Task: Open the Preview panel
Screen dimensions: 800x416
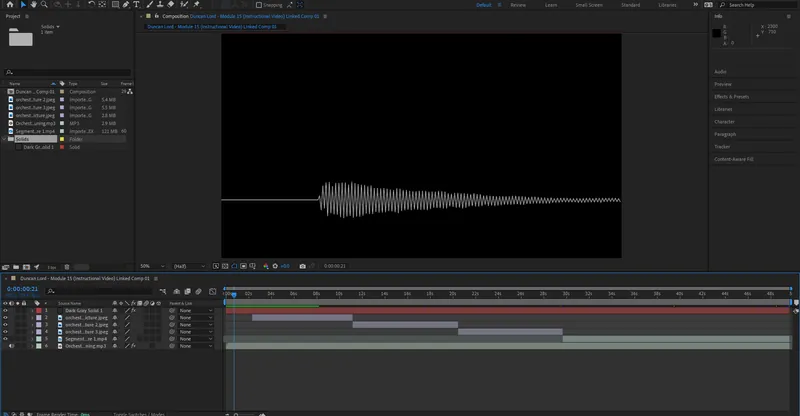Action: point(722,84)
